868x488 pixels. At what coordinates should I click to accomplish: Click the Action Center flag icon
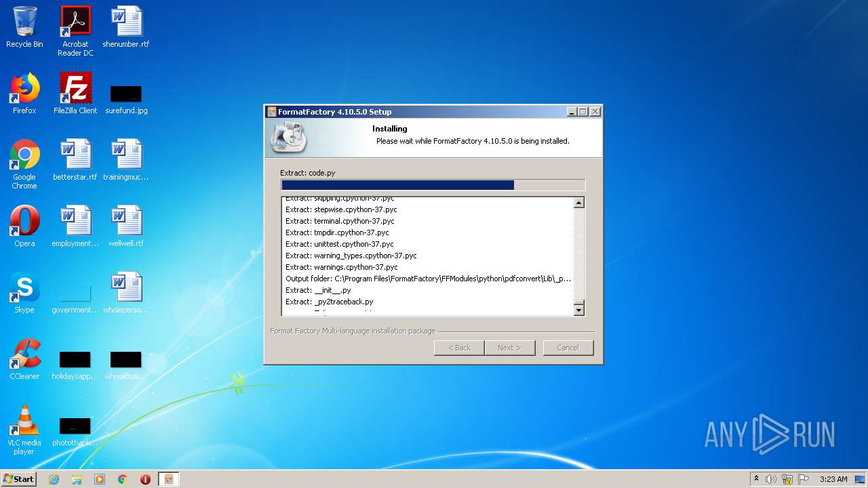click(804, 479)
